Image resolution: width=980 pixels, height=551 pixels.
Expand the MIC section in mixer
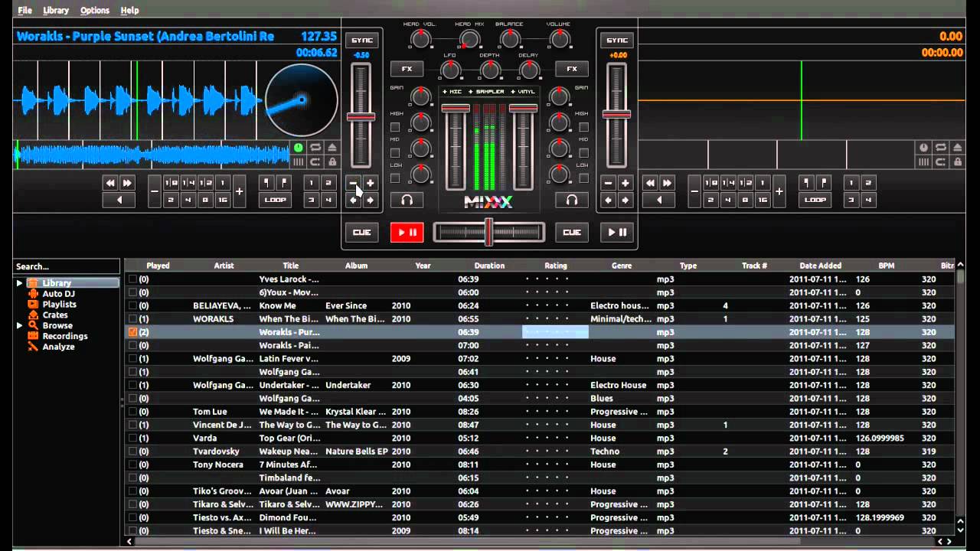click(x=452, y=92)
